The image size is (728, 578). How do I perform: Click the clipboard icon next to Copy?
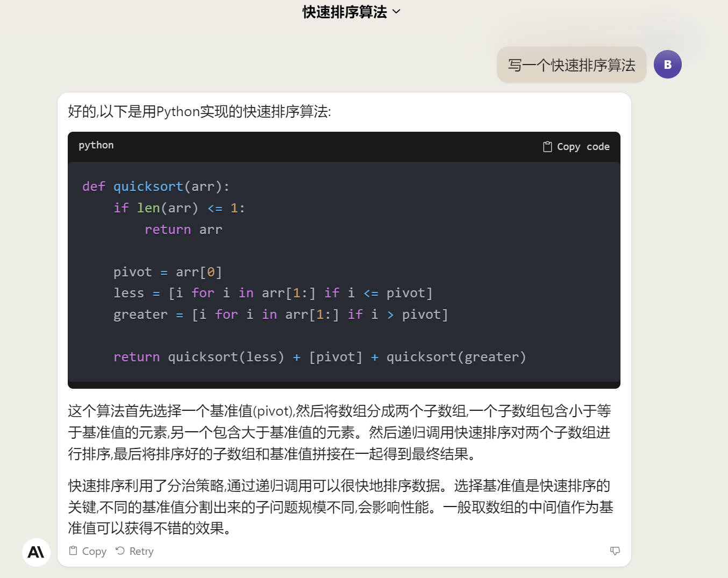[73, 551]
